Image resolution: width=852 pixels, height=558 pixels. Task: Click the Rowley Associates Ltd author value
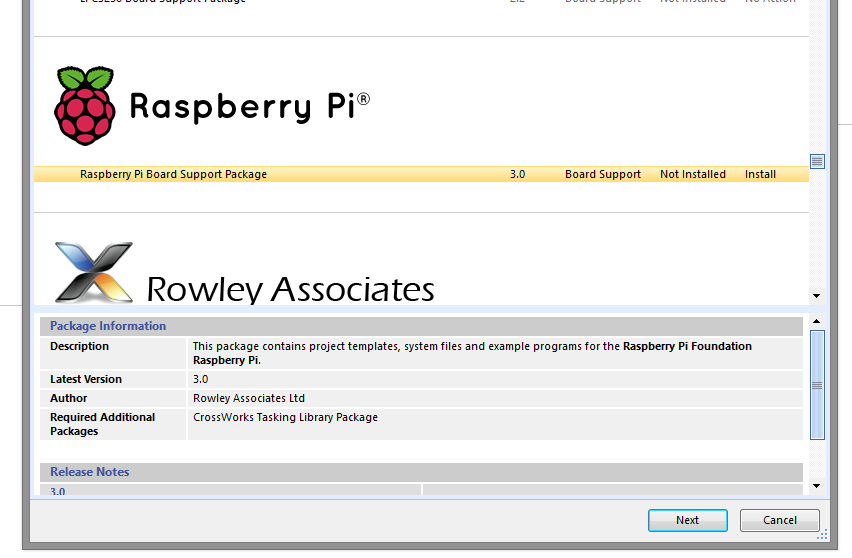pyautogui.click(x=248, y=398)
